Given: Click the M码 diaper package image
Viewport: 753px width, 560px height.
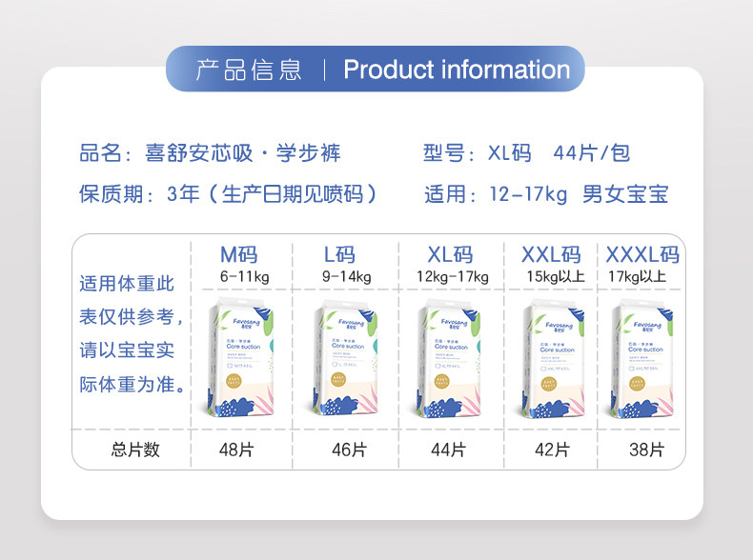Looking at the screenshot, I should pyautogui.click(x=240, y=357).
